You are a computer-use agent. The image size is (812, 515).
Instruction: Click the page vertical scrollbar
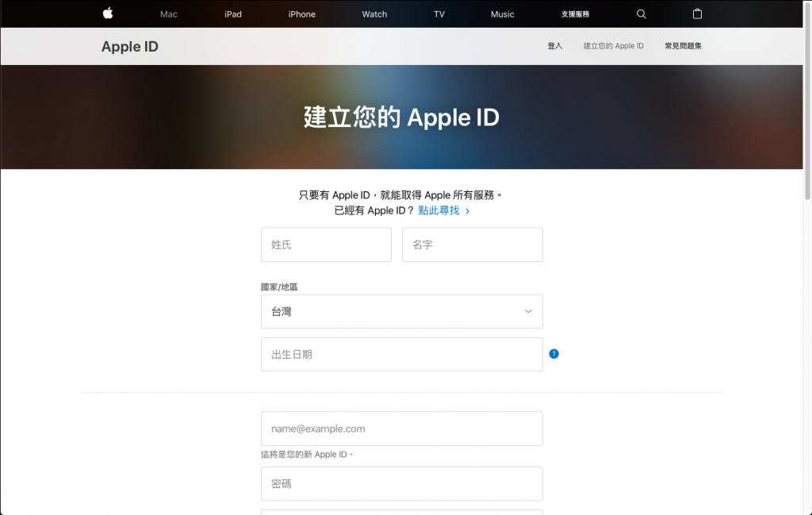click(x=807, y=99)
